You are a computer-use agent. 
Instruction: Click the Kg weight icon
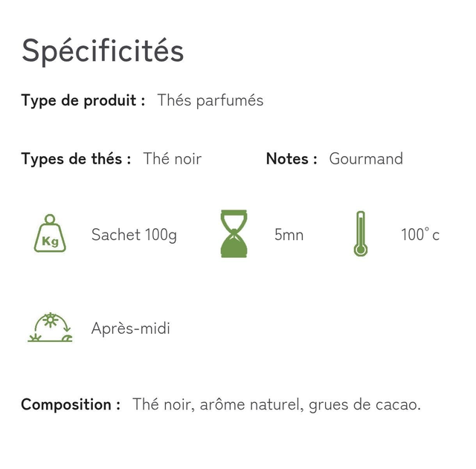[x=50, y=233]
